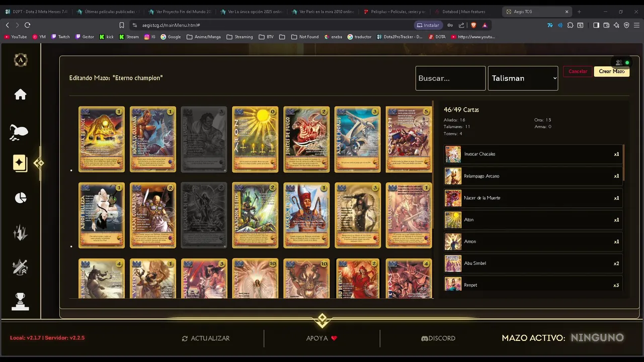Open a new browser tab with plus
The height and width of the screenshot is (362, 644).
click(x=579, y=12)
